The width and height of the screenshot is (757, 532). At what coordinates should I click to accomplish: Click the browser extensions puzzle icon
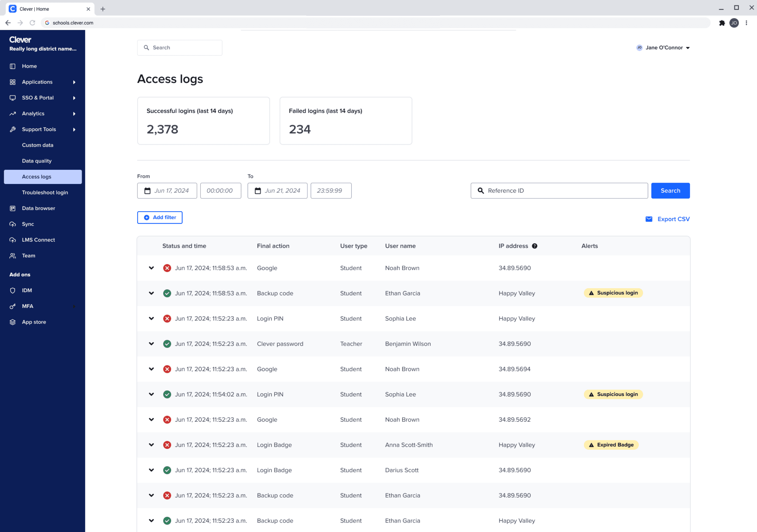(x=722, y=23)
